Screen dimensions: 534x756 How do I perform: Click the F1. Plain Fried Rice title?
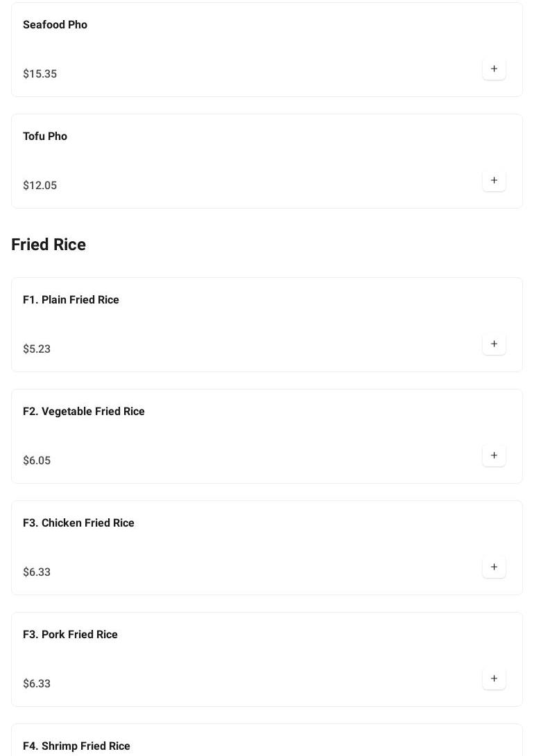pyautogui.click(x=71, y=300)
